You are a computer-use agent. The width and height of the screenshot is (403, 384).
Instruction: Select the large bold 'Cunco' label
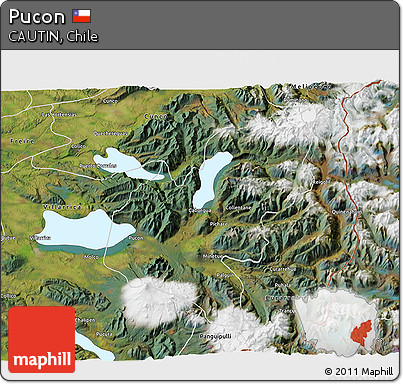click(156, 116)
